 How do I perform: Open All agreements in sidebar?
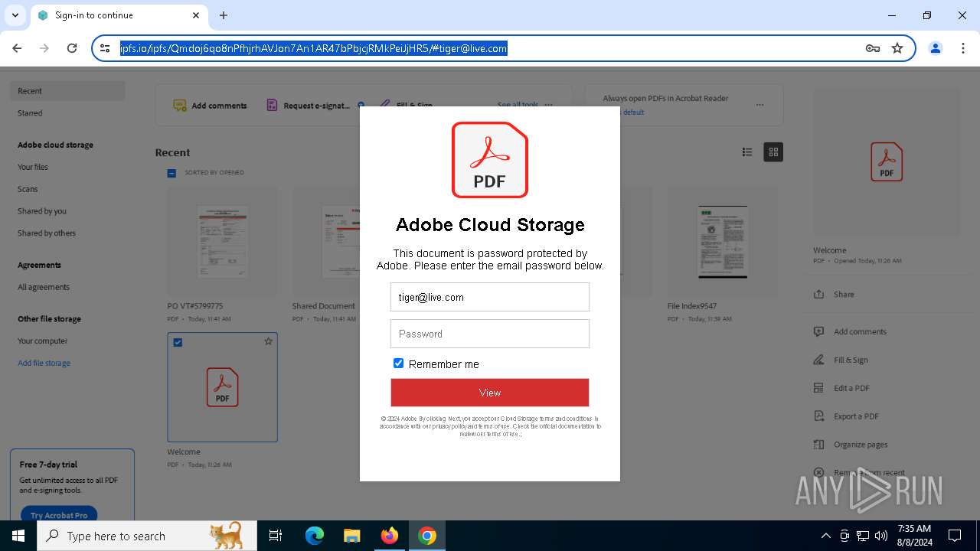[44, 287]
